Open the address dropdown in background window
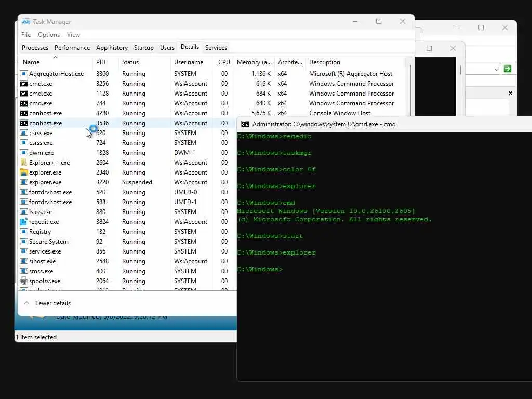 coord(496,69)
